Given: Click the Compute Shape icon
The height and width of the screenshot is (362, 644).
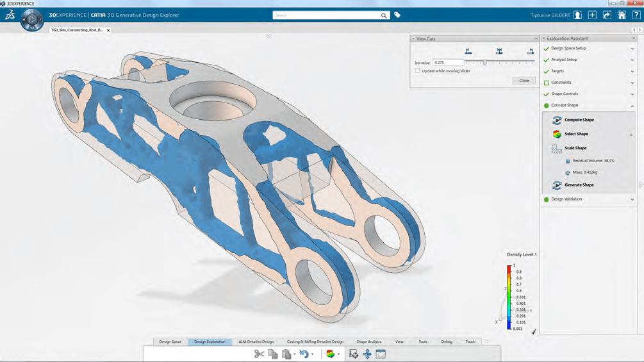Looking at the screenshot, I should 557,120.
